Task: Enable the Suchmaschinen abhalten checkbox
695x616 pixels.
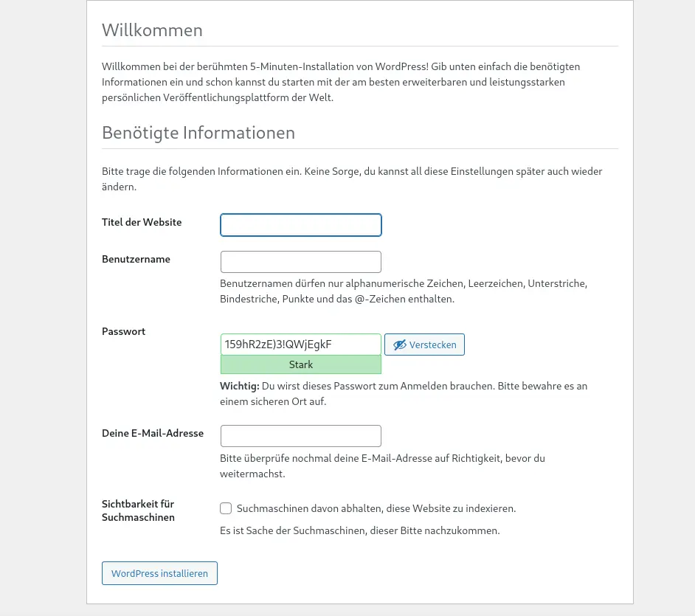Action: (x=226, y=508)
